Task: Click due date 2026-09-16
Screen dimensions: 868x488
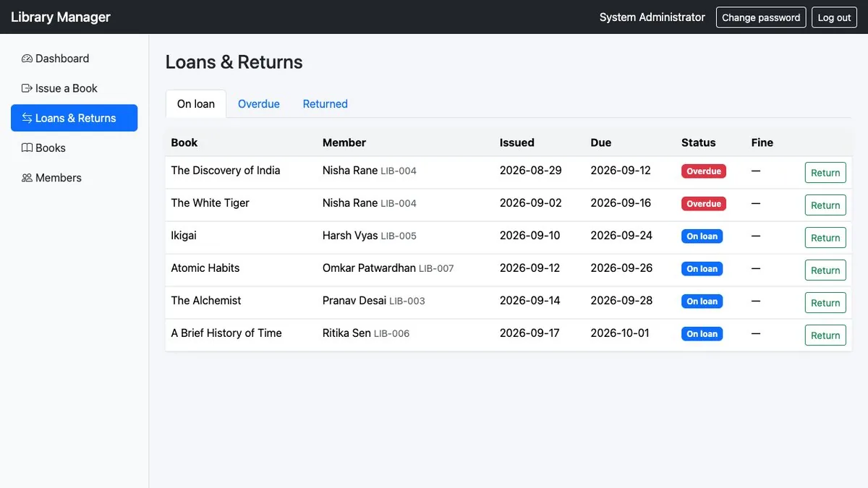Action: point(621,203)
